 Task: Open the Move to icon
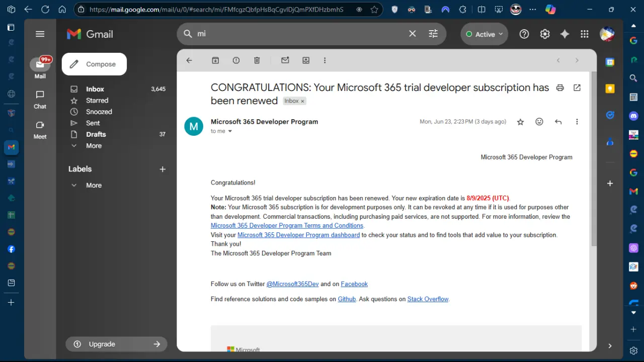coord(306,60)
